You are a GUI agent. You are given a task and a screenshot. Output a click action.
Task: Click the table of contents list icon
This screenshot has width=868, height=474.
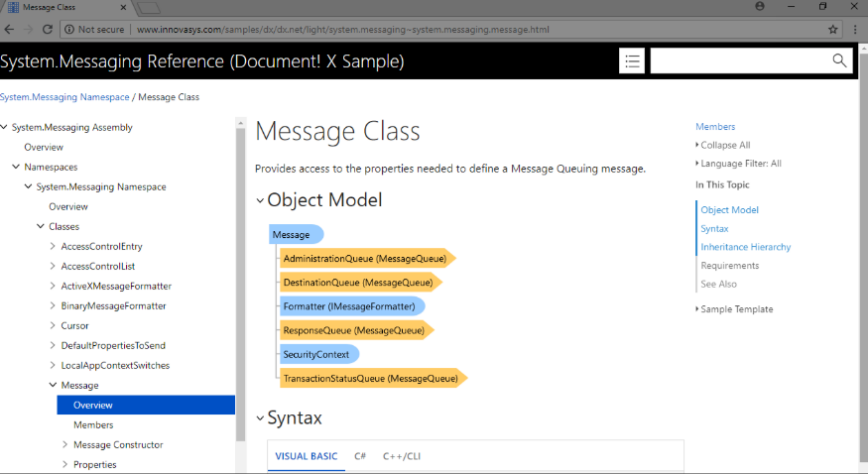632,60
